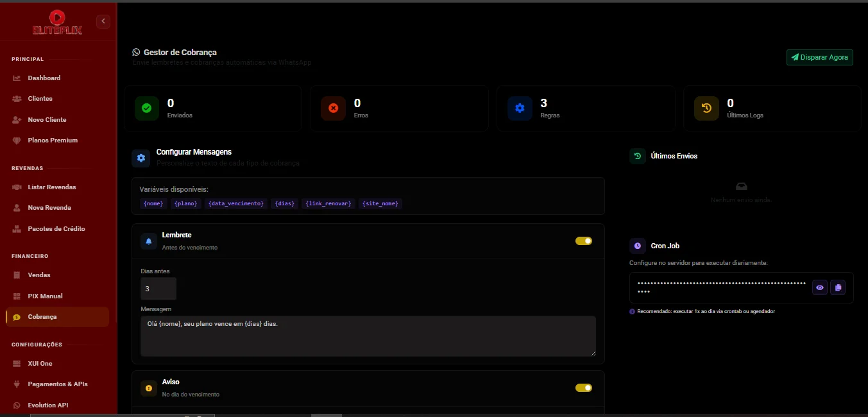Click the masked cron command field

[722, 287]
